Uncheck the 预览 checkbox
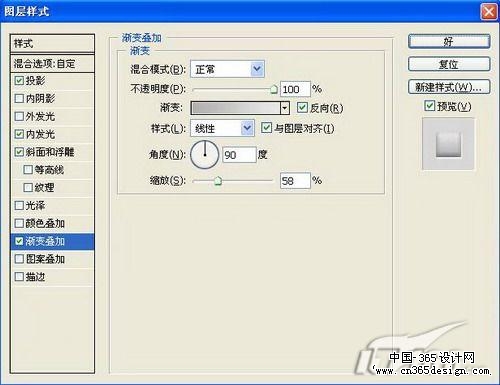Screen dimensions: 500x385 (x=430, y=106)
